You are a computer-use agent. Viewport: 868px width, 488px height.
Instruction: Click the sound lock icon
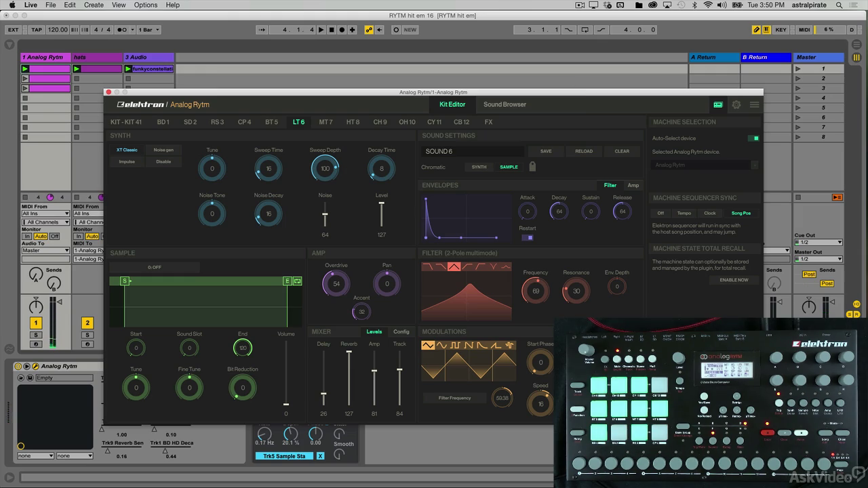tap(532, 166)
